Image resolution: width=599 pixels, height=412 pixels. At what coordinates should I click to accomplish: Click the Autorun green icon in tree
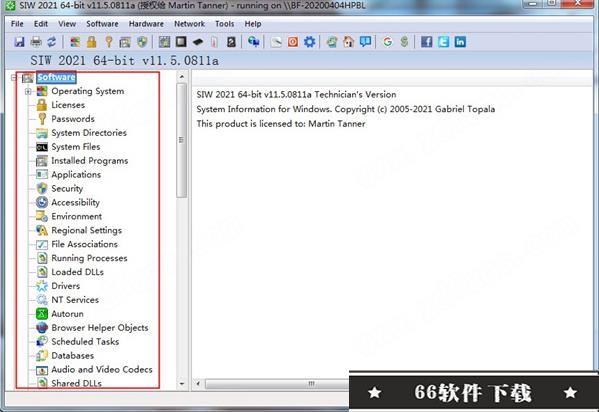pyautogui.click(x=42, y=314)
